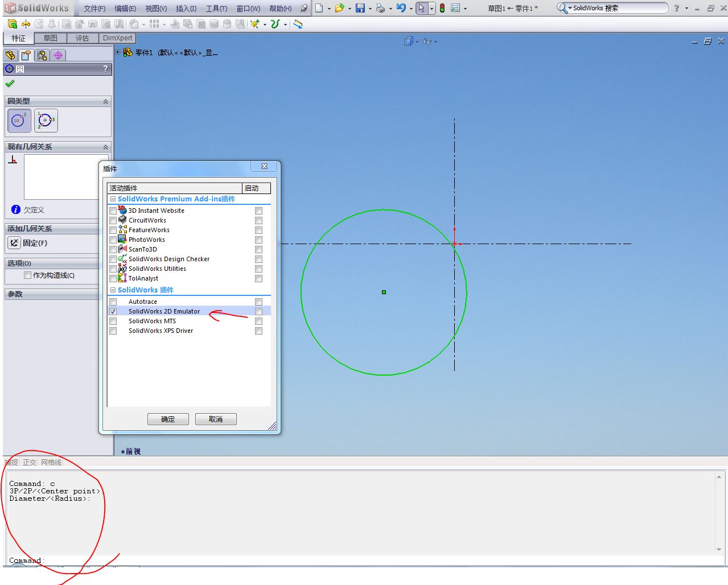Click the Curves toolbar icon

tap(275, 24)
